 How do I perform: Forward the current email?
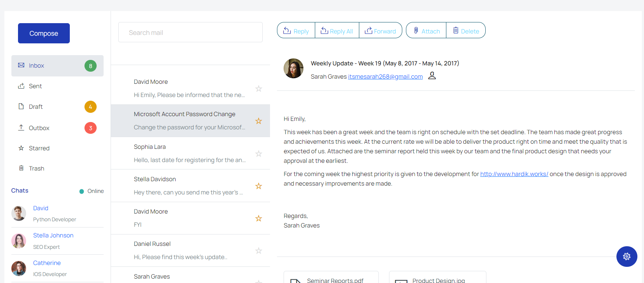[380, 31]
